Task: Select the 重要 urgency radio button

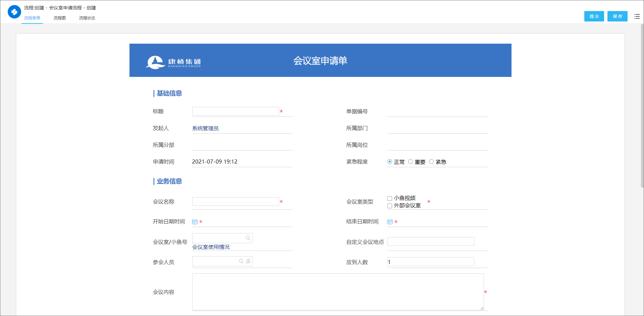Action: (x=411, y=162)
